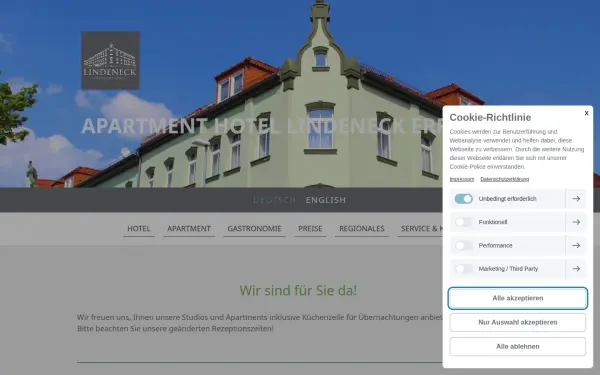Enable the Funktionell cookies switch
Screen dimensions: 600x375
coord(463,222)
